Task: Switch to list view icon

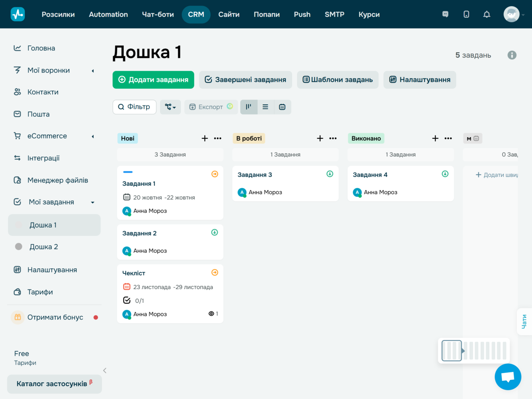Action: 265,107
